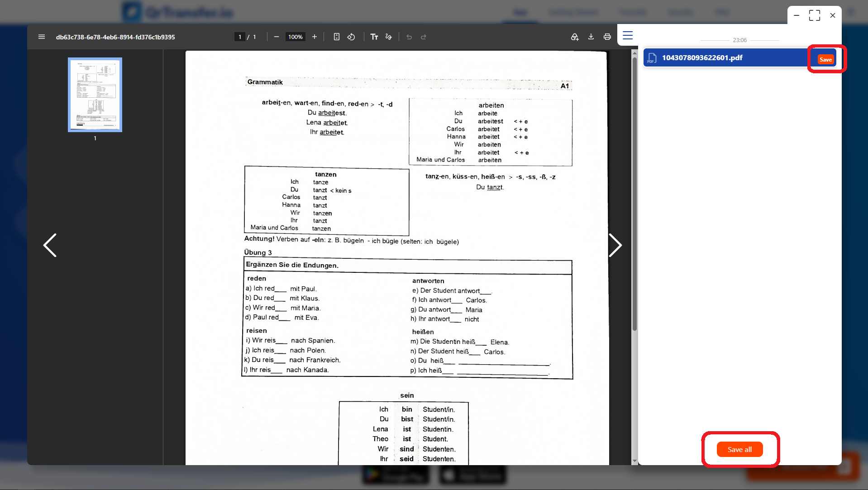Save the PDF to Google Drive
868x490 pixels.
click(575, 37)
